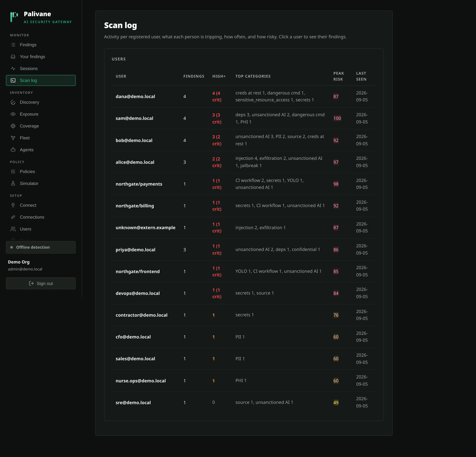476x457 pixels.
Task: Click the peak risk 98 badge
Action: (x=336, y=184)
